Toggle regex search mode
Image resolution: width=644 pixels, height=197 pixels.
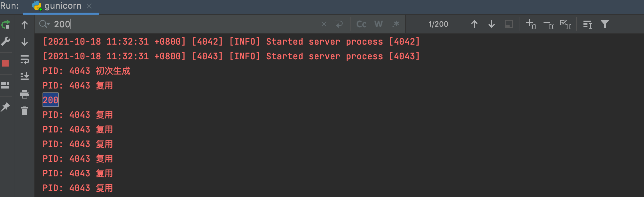click(x=396, y=24)
